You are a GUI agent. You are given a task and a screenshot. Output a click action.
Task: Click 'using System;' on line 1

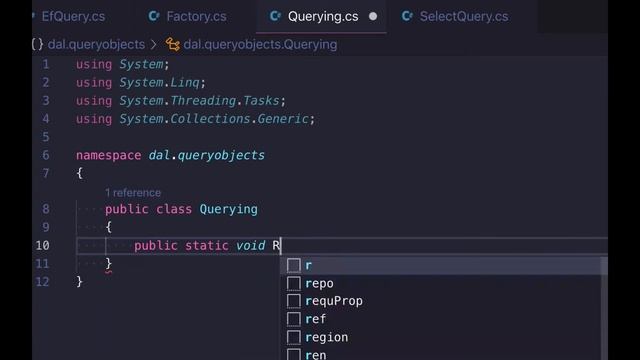(x=122, y=64)
